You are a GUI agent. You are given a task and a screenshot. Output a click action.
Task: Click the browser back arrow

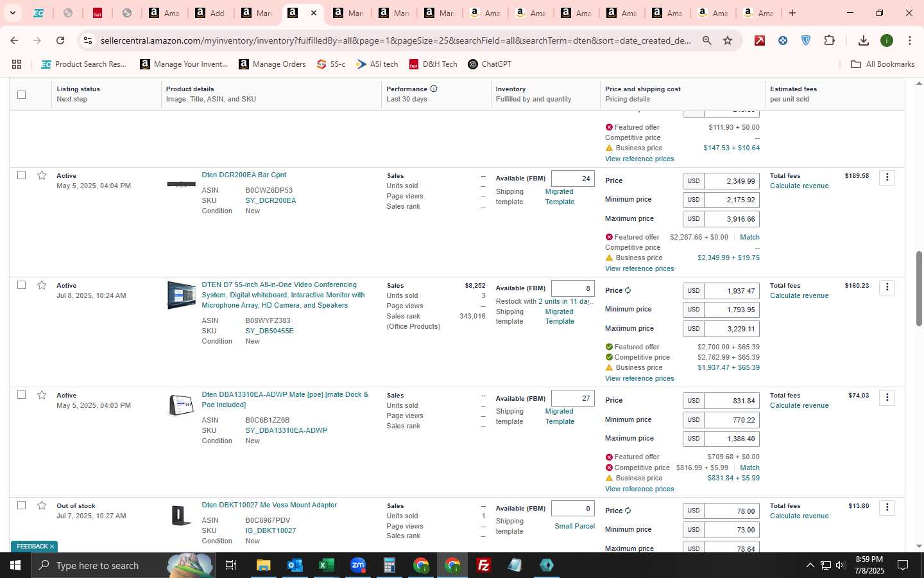(x=14, y=40)
